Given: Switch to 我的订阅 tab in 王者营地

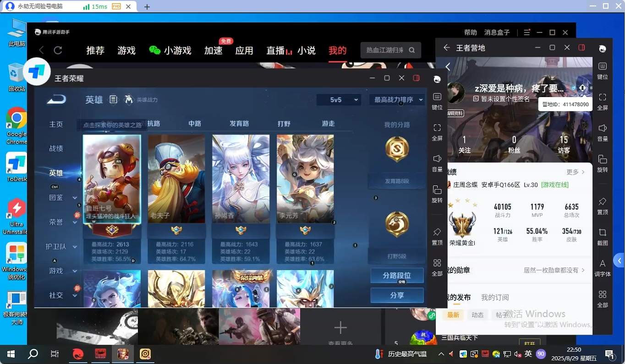Looking at the screenshot, I should [x=495, y=297].
